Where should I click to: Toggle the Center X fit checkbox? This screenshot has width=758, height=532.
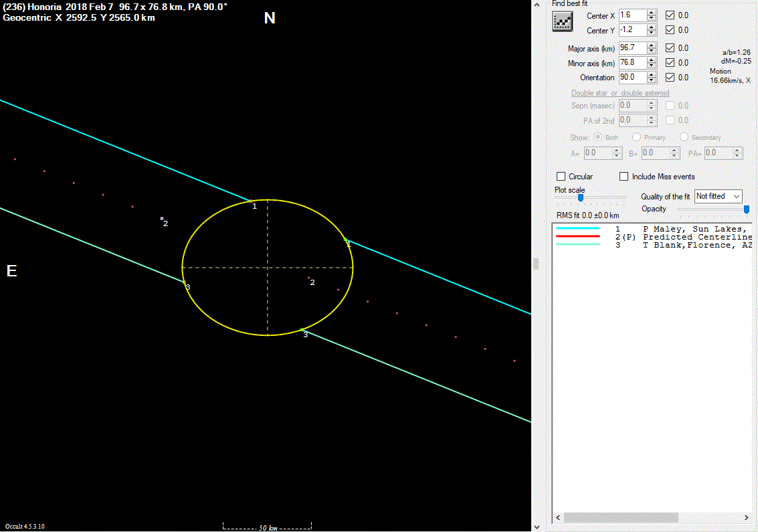point(670,15)
